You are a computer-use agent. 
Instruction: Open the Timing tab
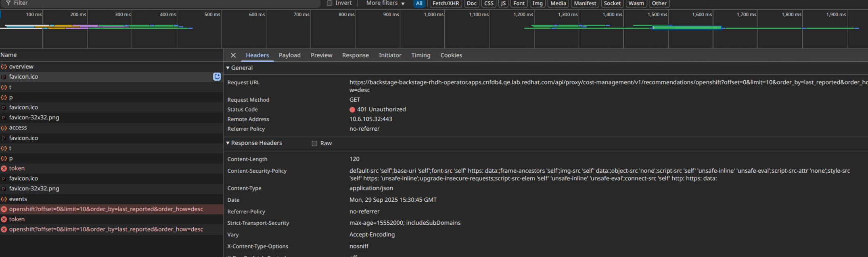(420, 55)
